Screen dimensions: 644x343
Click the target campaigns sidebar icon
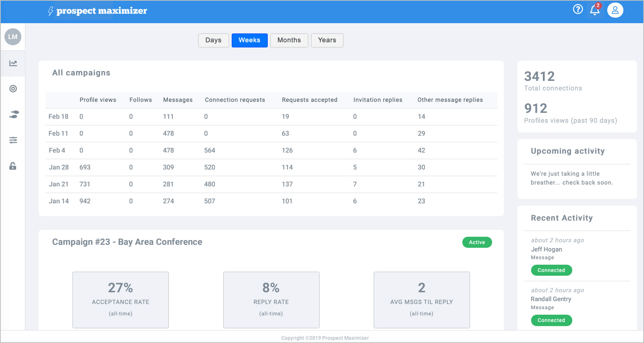[x=13, y=89]
